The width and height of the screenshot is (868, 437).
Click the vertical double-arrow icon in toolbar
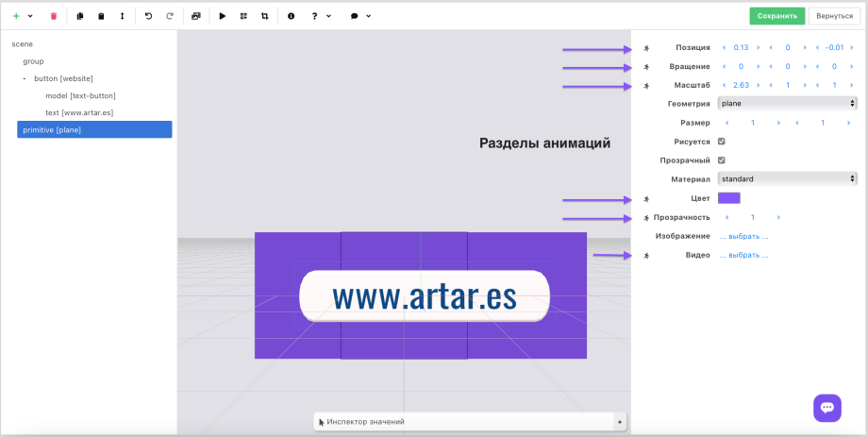click(x=123, y=16)
